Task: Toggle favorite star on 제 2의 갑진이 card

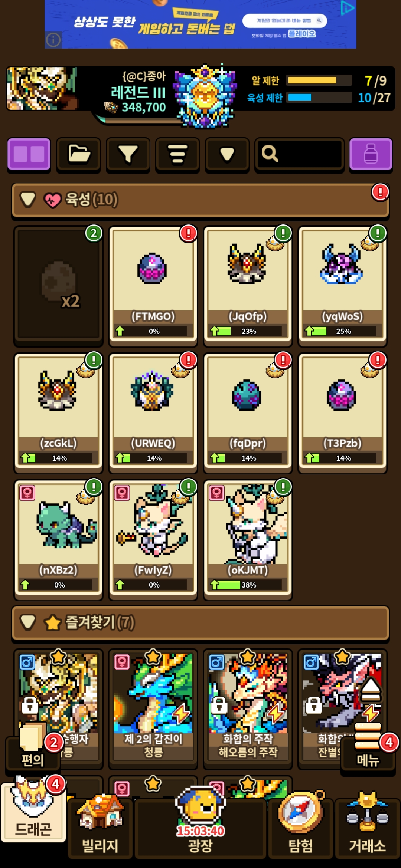Action: pyautogui.click(x=153, y=657)
